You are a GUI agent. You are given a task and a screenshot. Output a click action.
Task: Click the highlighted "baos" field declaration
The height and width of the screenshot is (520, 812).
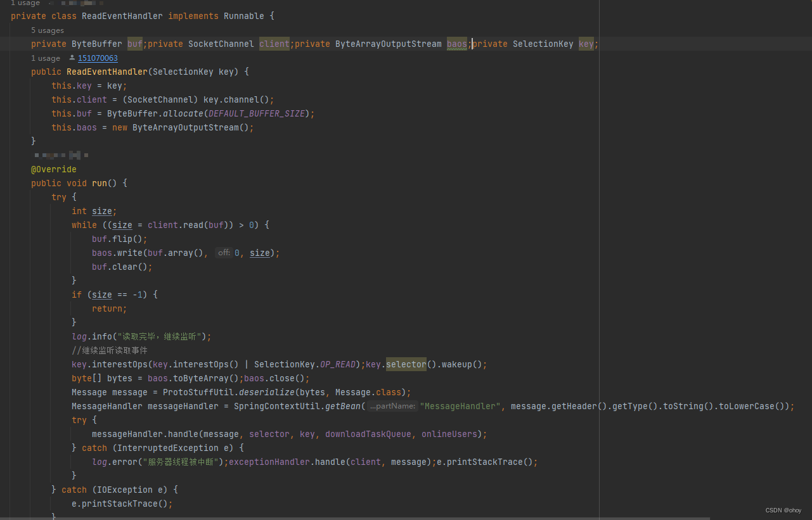[457, 44]
